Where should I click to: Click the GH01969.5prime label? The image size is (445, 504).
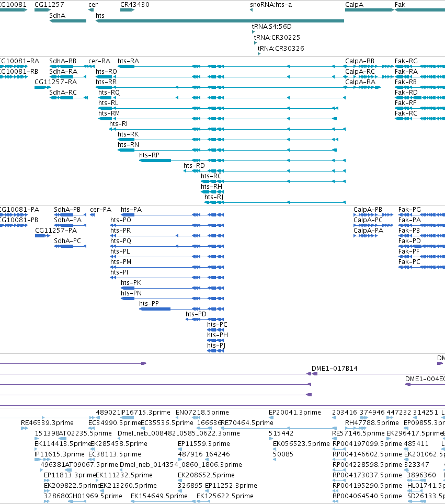point(95,496)
